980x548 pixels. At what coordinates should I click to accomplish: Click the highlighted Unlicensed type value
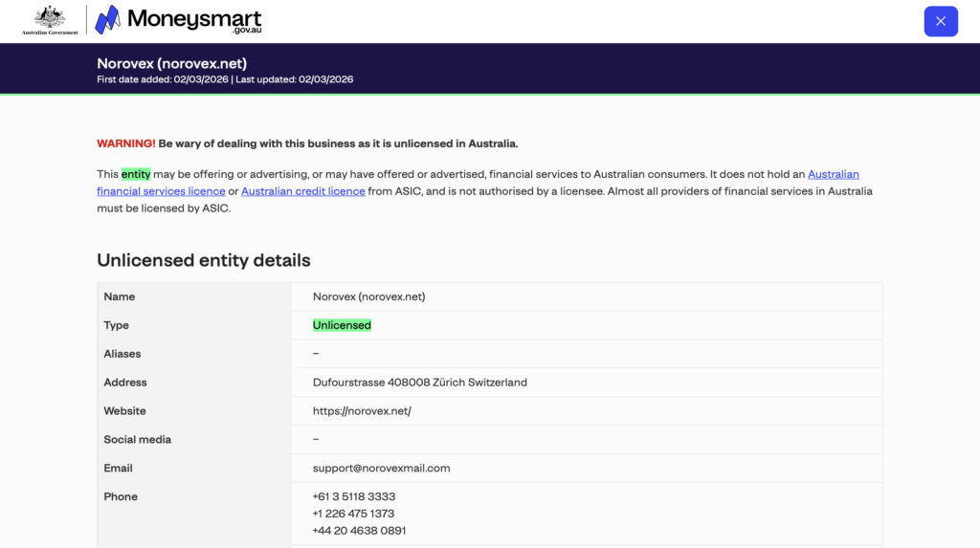[x=342, y=325]
